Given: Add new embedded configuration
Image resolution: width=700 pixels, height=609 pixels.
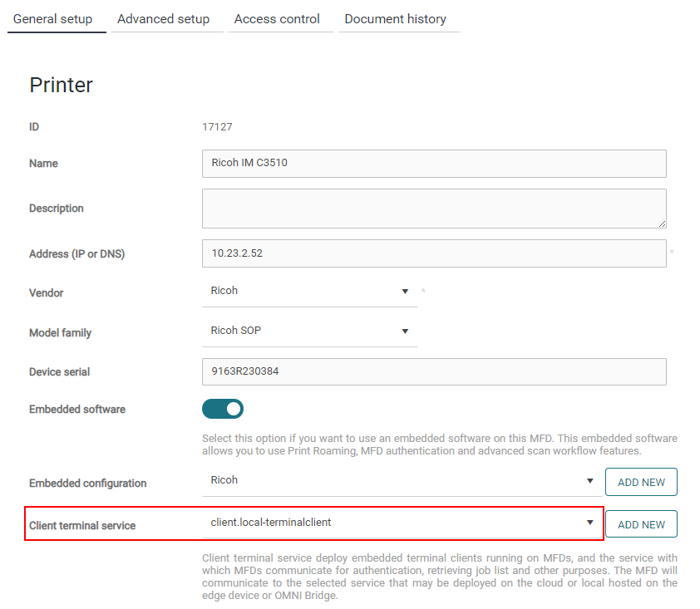Looking at the screenshot, I should [x=641, y=482].
